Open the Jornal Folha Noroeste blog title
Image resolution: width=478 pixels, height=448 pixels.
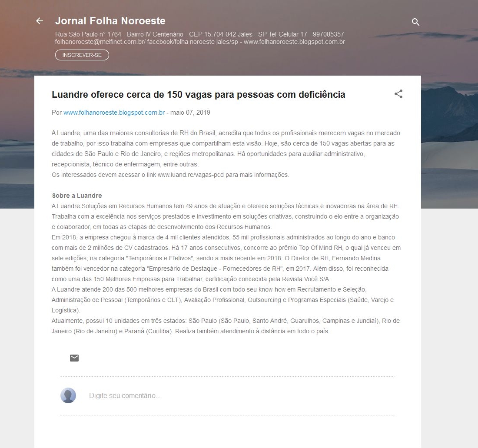[110, 21]
